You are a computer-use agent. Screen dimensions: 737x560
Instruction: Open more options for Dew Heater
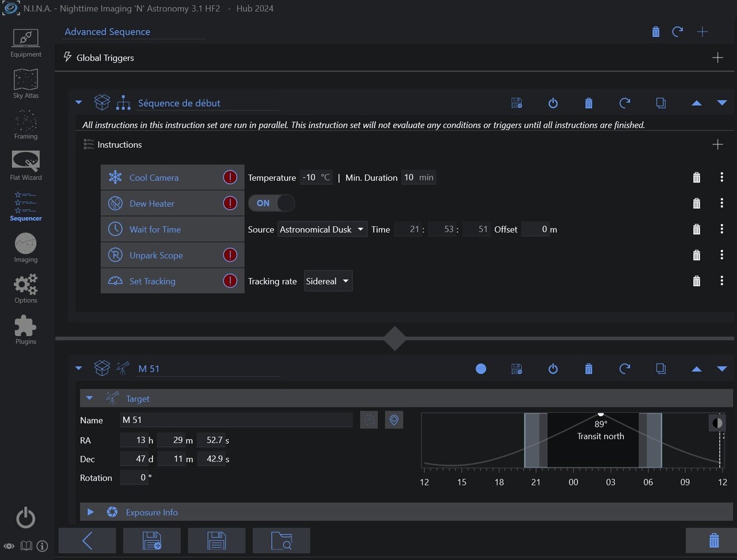tap(722, 203)
